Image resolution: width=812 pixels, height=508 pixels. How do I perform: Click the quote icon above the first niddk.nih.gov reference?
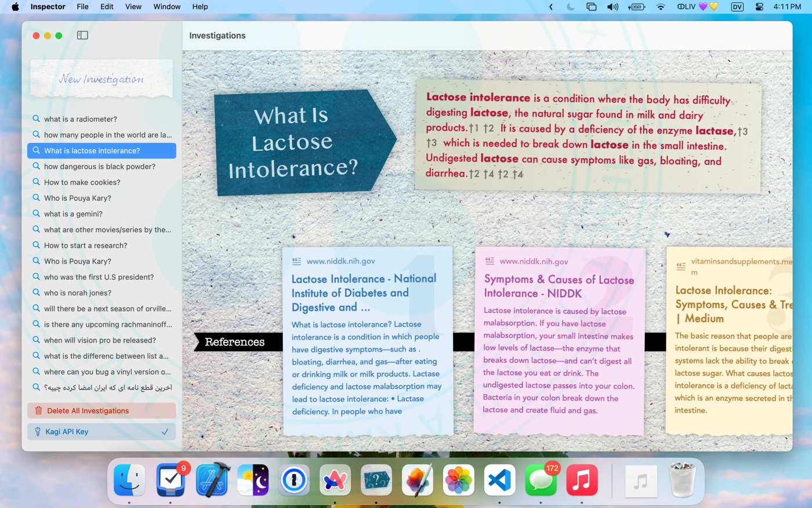(296, 261)
